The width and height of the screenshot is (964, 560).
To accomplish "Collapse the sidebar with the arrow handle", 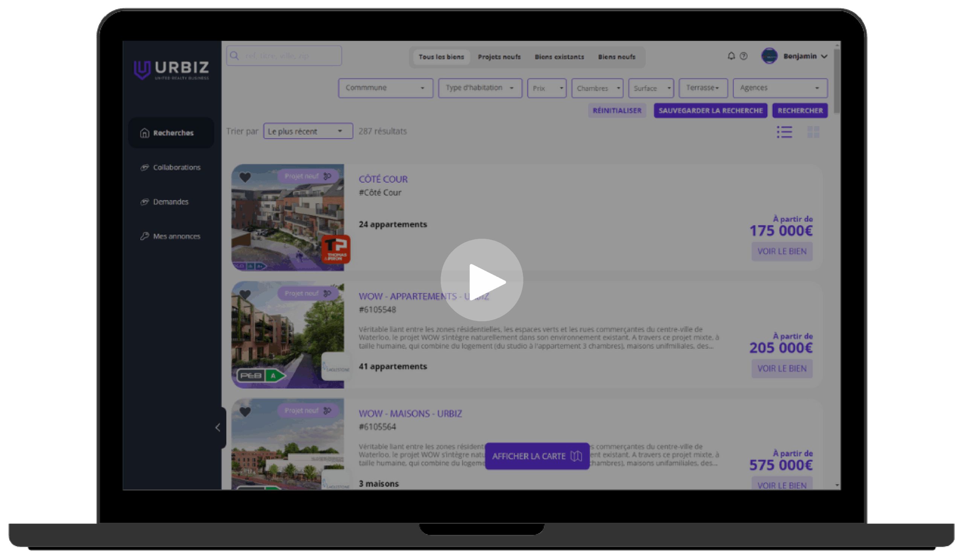I will coord(218,428).
